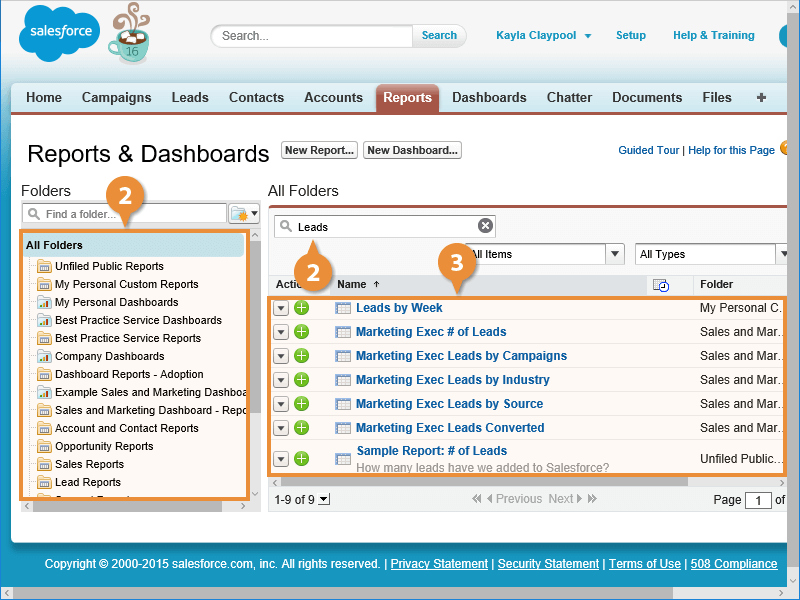Open the Campaigns tab
The image size is (800, 600).
(116, 97)
